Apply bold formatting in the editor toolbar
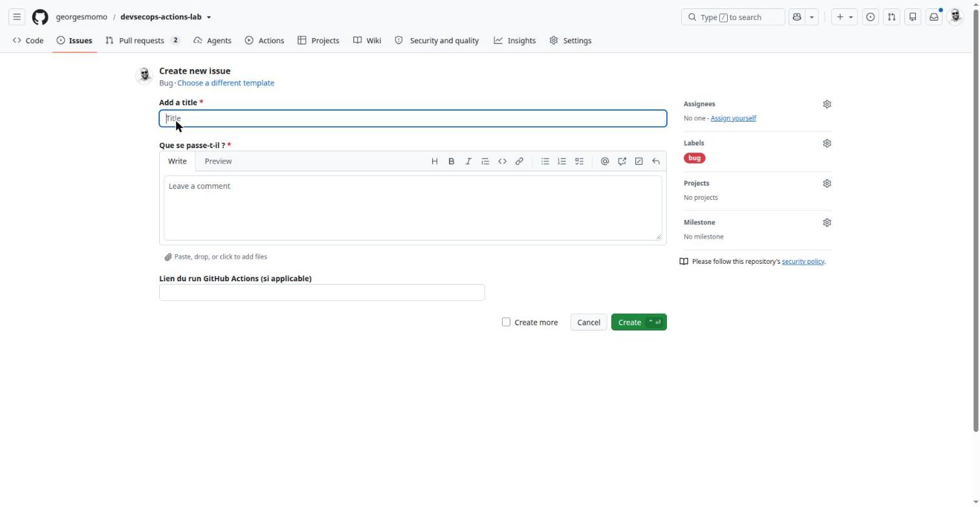 coord(452,162)
